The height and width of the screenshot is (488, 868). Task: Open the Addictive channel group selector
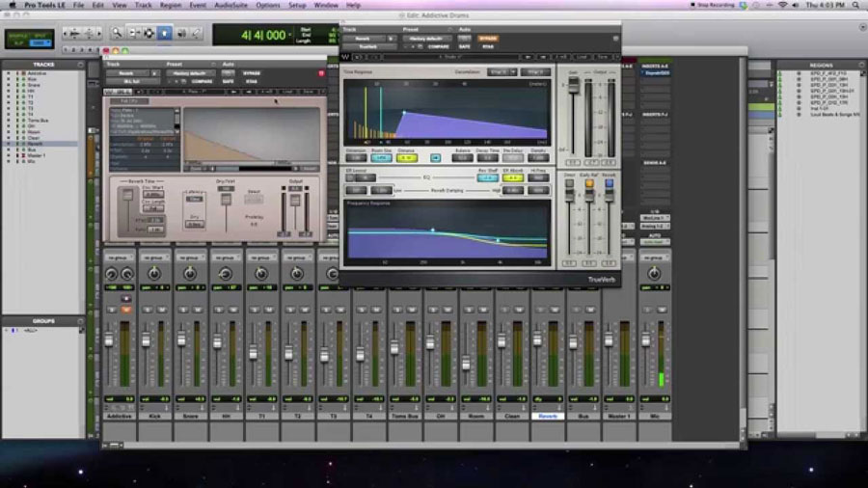click(x=119, y=258)
